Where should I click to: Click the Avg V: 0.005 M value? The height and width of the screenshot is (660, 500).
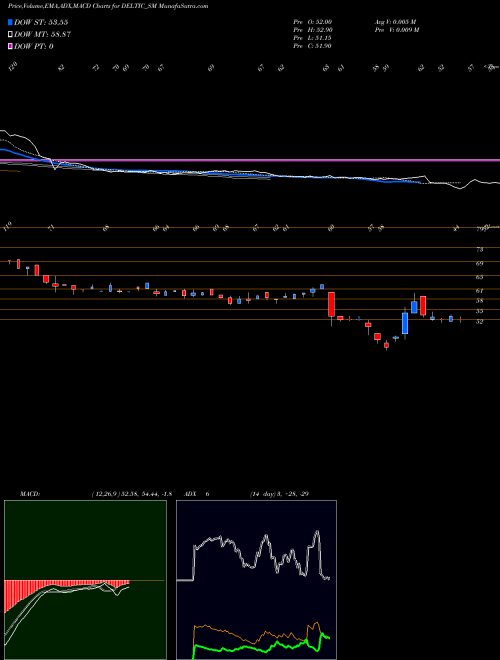(x=395, y=22)
